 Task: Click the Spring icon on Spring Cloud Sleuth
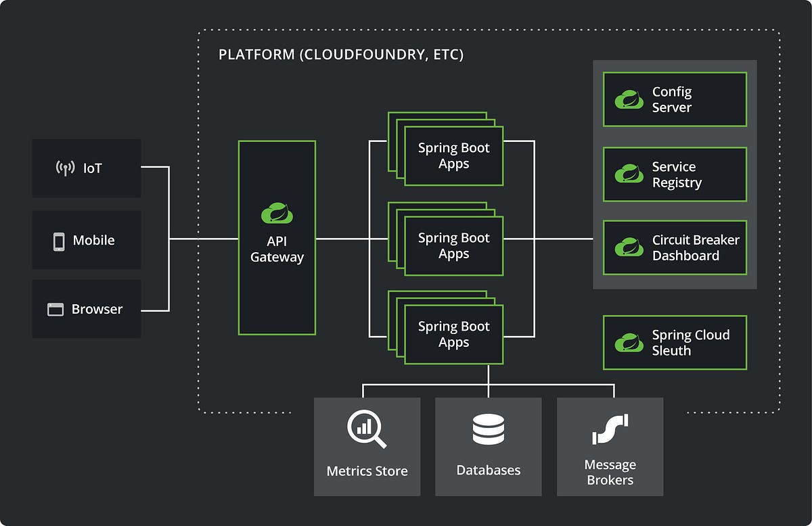click(x=629, y=342)
